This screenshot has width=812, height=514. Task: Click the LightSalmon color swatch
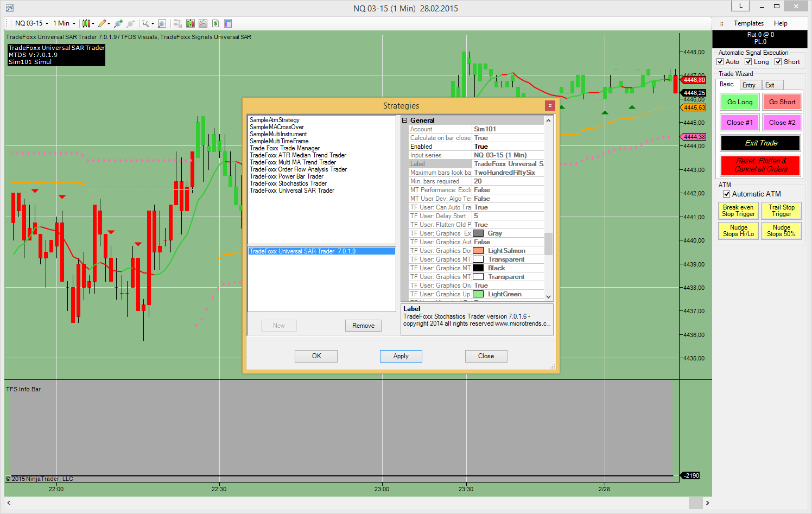(x=478, y=251)
